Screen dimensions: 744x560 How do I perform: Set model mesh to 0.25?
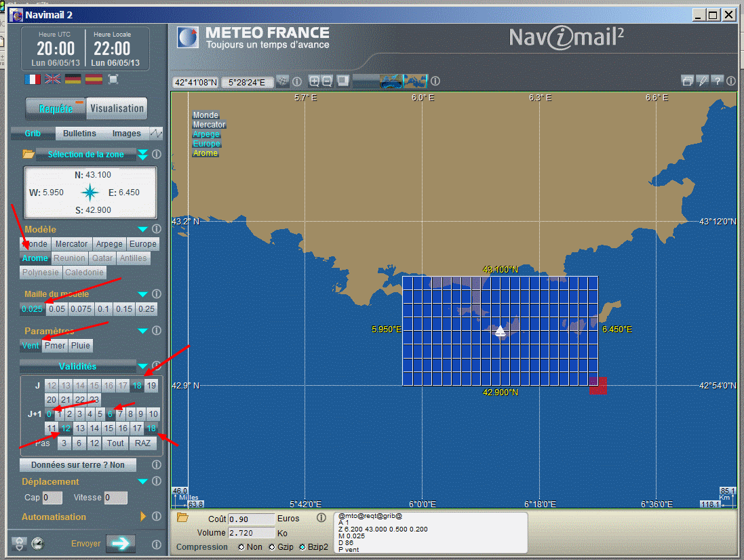coord(146,308)
